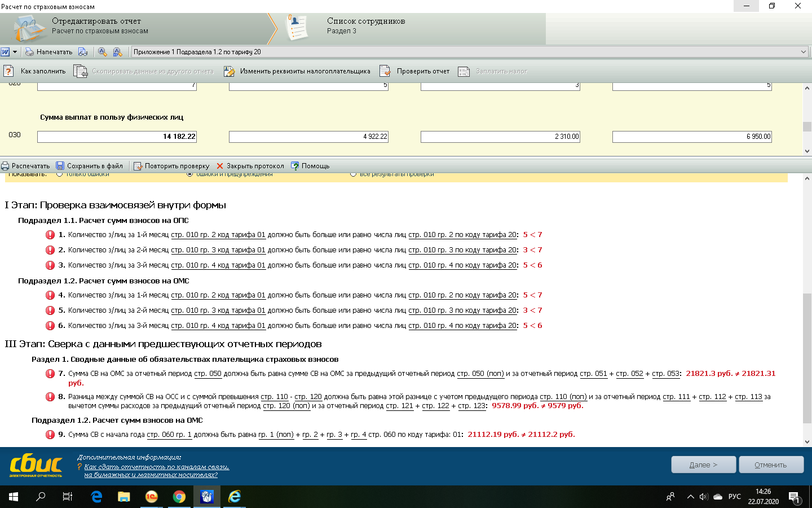
Task: Open Google Chrome from the taskbar
Action: click(179, 497)
